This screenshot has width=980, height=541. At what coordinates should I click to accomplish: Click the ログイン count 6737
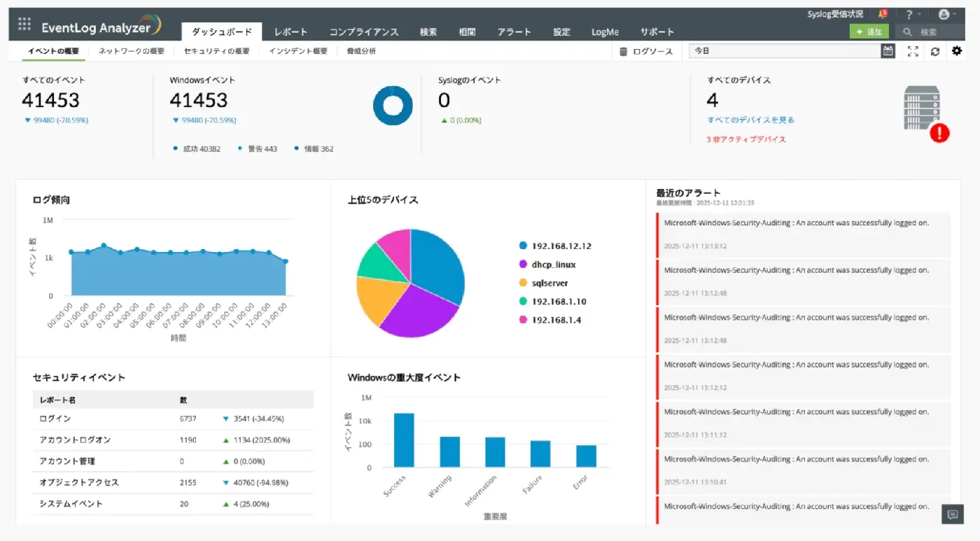click(188, 419)
